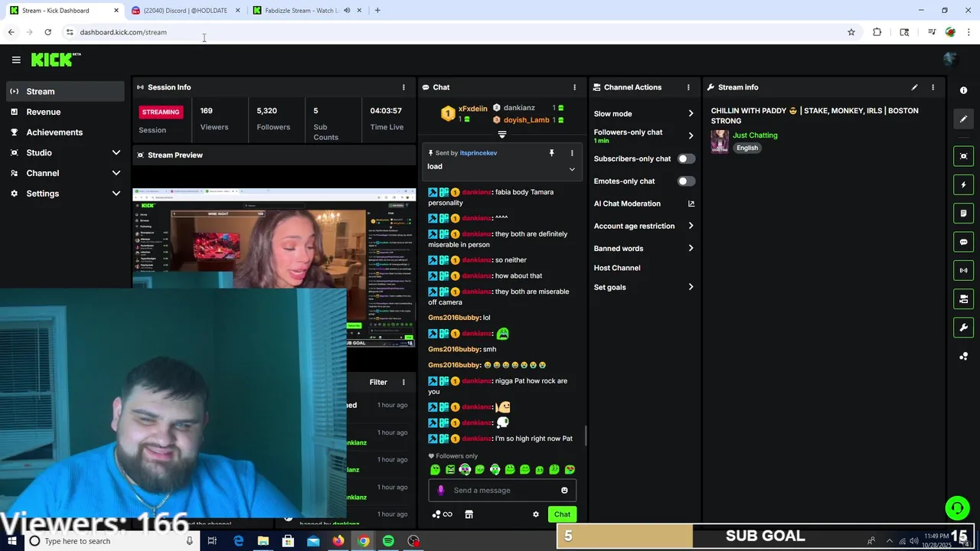Screen dimensions: 980x551
Task: Click Host Channel action
Action: point(617,268)
